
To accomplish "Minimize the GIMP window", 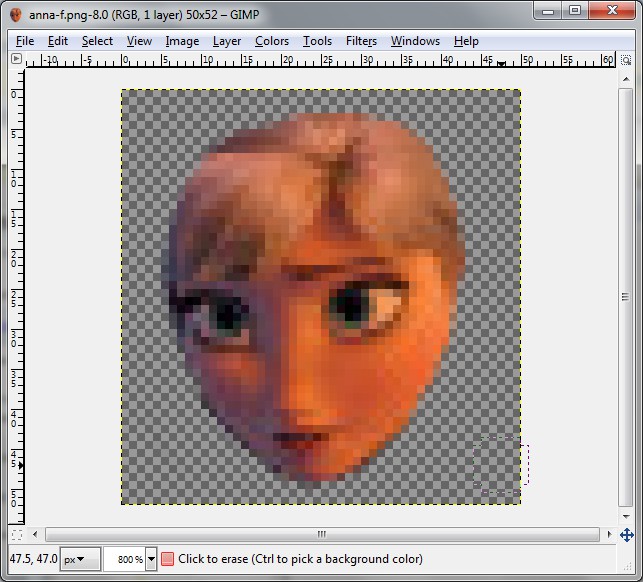I will (548, 10).
